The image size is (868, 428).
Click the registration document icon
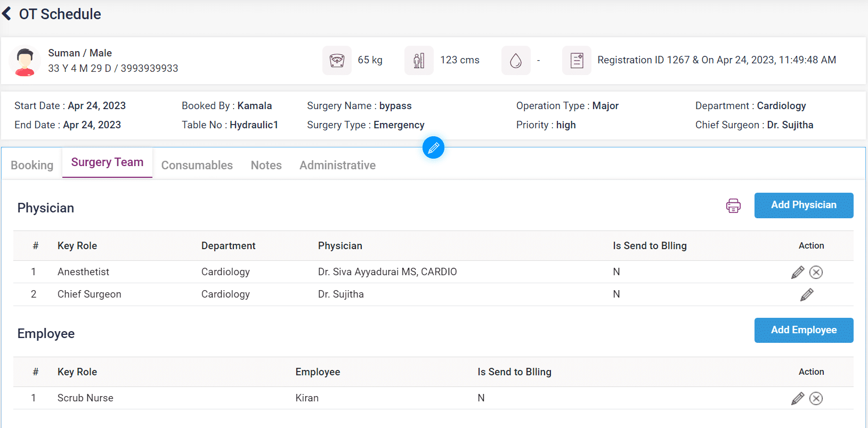click(x=577, y=61)
